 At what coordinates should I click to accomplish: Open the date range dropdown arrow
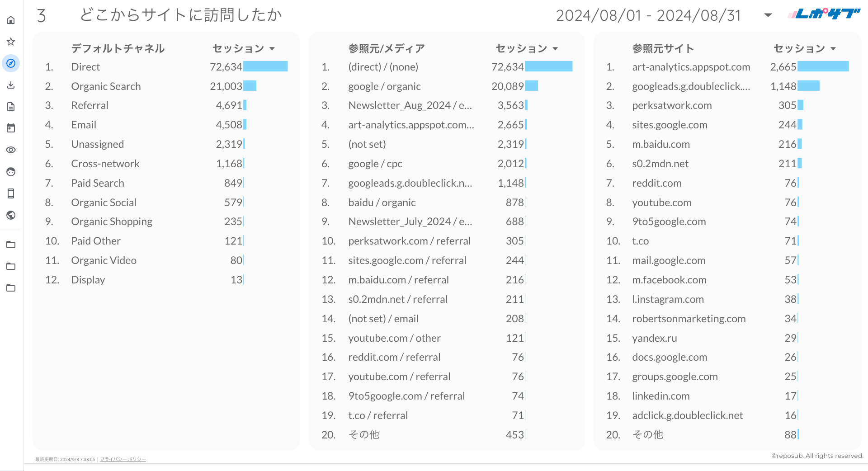(768, 15)
